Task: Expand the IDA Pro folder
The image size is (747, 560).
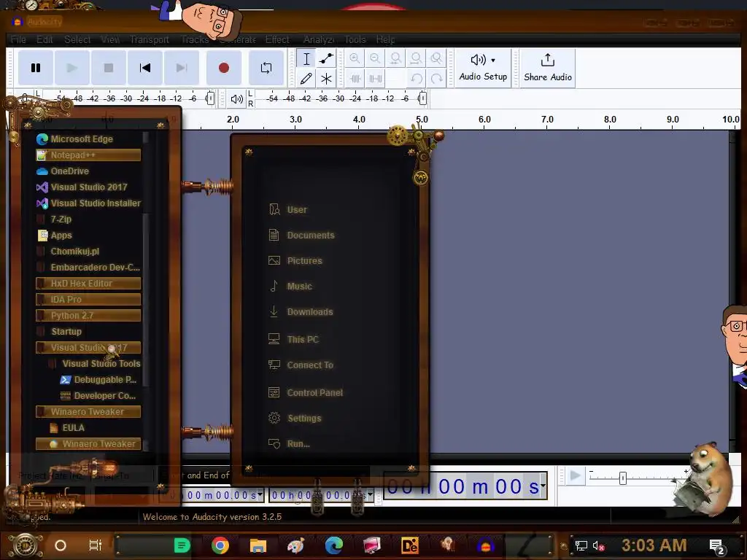Action: [x=88, y=300]
